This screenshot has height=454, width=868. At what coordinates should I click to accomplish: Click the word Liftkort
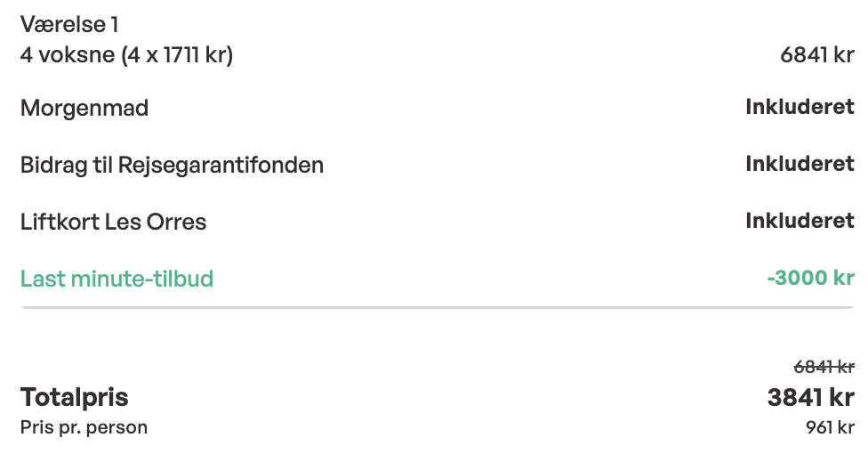click(x=59, y=222)
